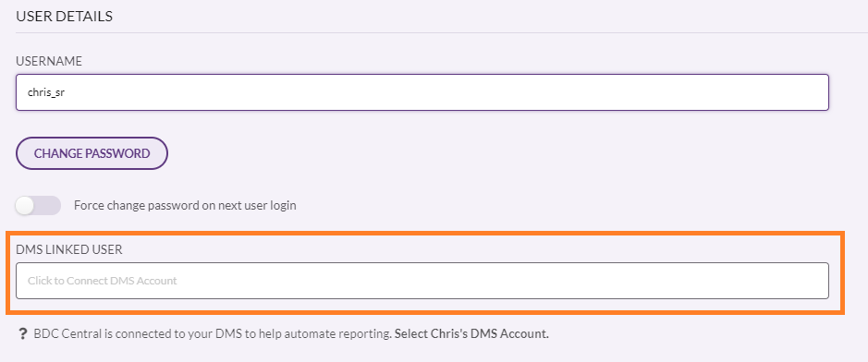Open the DMS Linked User dropdown
868x362 pixels.
click(422, 281)
